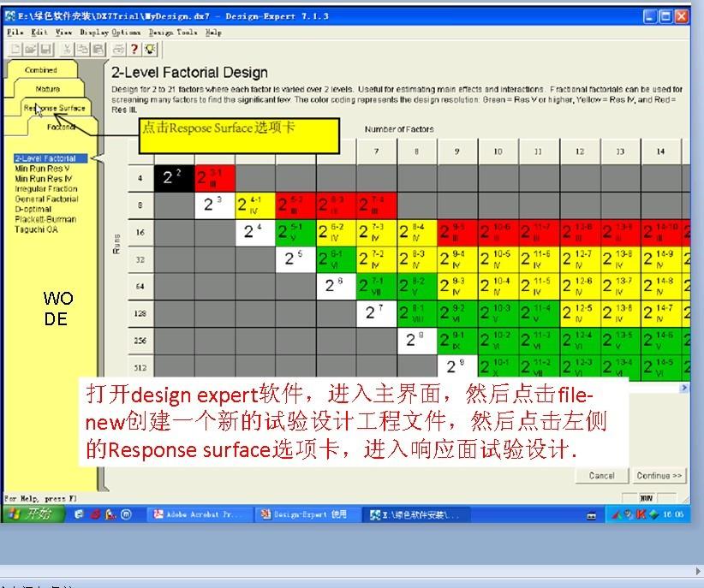Screen dimensions: 704x588
Task: Switch to the Combined tab
Action: coord(41,70)
